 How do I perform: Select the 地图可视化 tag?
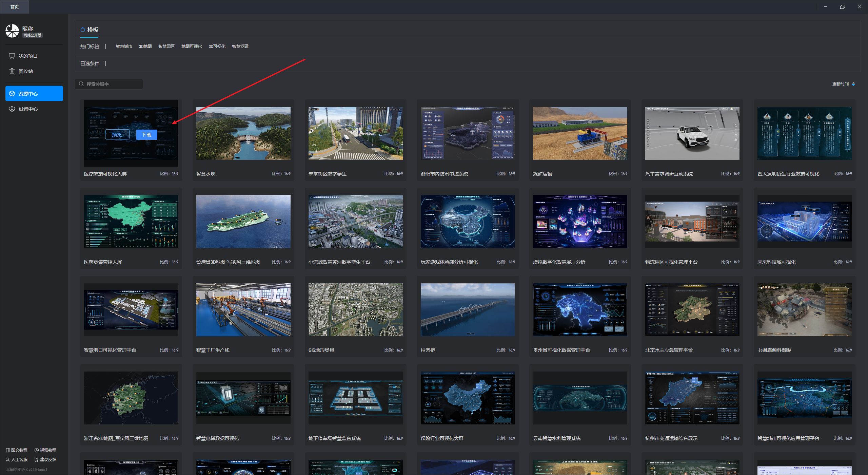point(192,46)
